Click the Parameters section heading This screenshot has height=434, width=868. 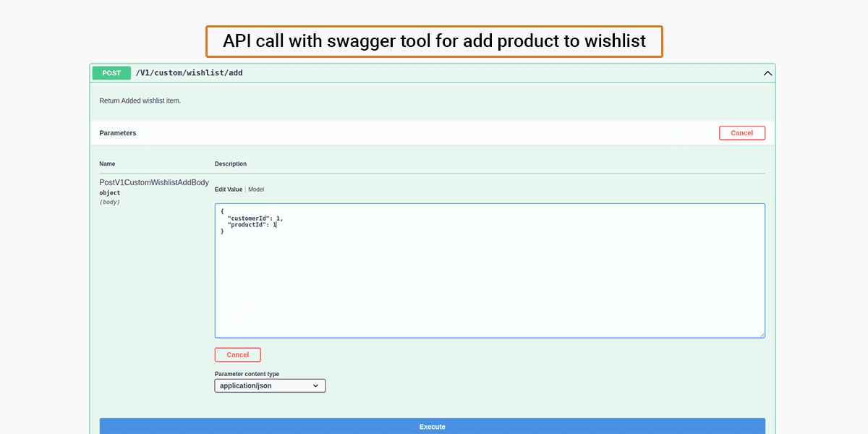tap(118, 133)
